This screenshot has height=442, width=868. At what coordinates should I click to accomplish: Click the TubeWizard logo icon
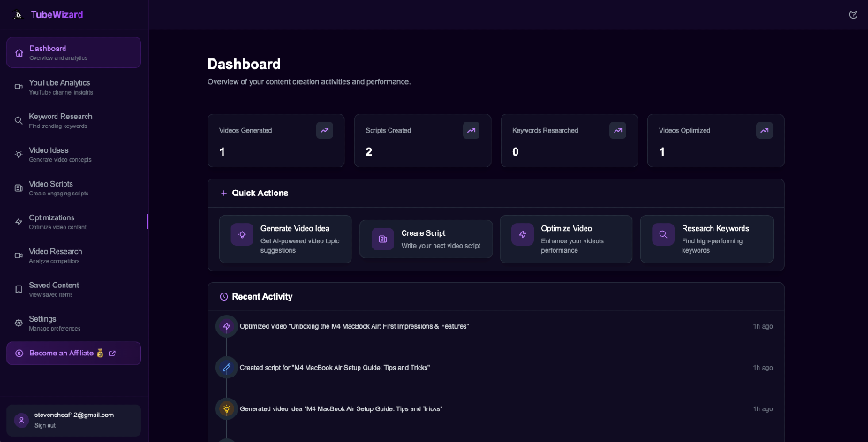[18, 15]
